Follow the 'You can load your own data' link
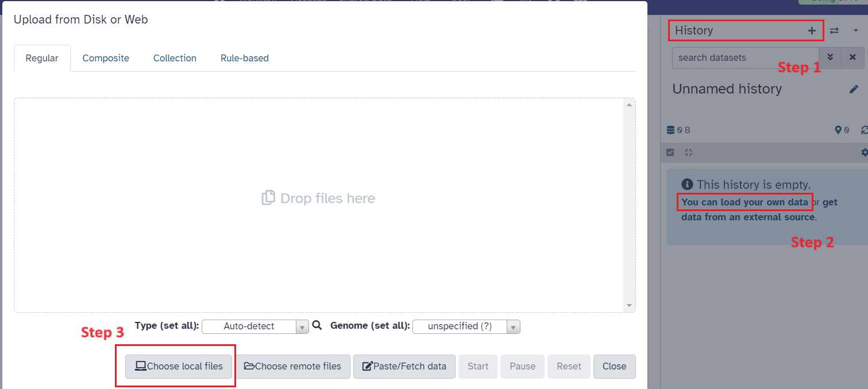The image size is (868, 389). [x=744, y=202]
